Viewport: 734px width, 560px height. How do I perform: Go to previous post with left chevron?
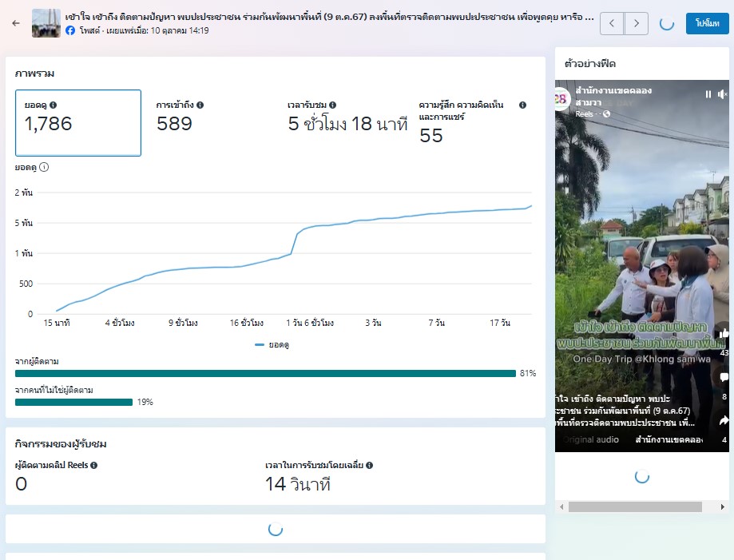click(x=611, y=23)
